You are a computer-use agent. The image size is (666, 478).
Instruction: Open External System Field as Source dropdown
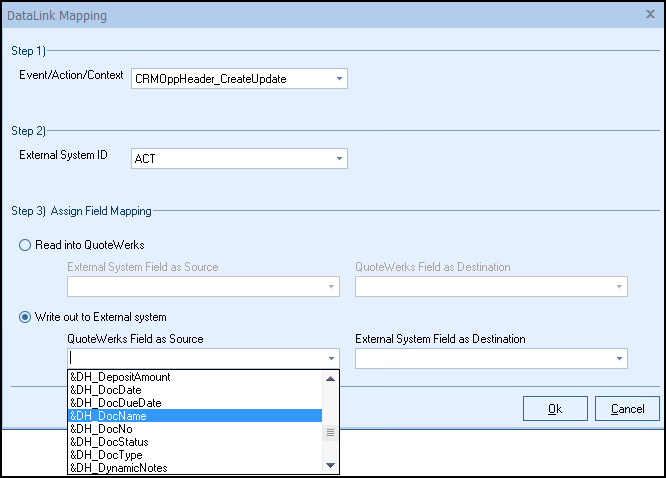[x=330, y=287]
